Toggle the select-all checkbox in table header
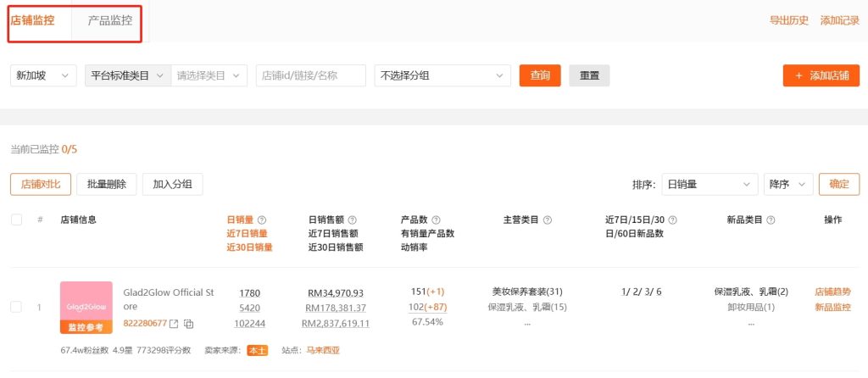 tap(16, 220)
